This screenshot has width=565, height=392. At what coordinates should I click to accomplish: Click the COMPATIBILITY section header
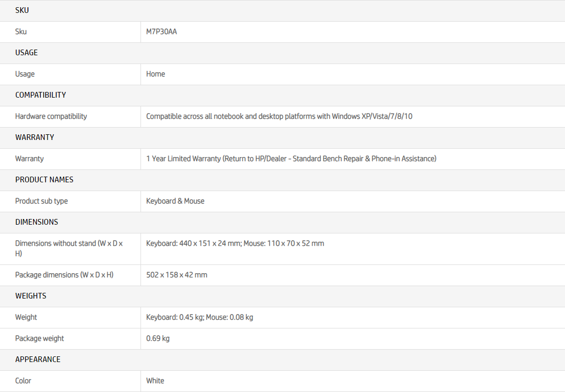pyautogui.click(x=40, y=95)
